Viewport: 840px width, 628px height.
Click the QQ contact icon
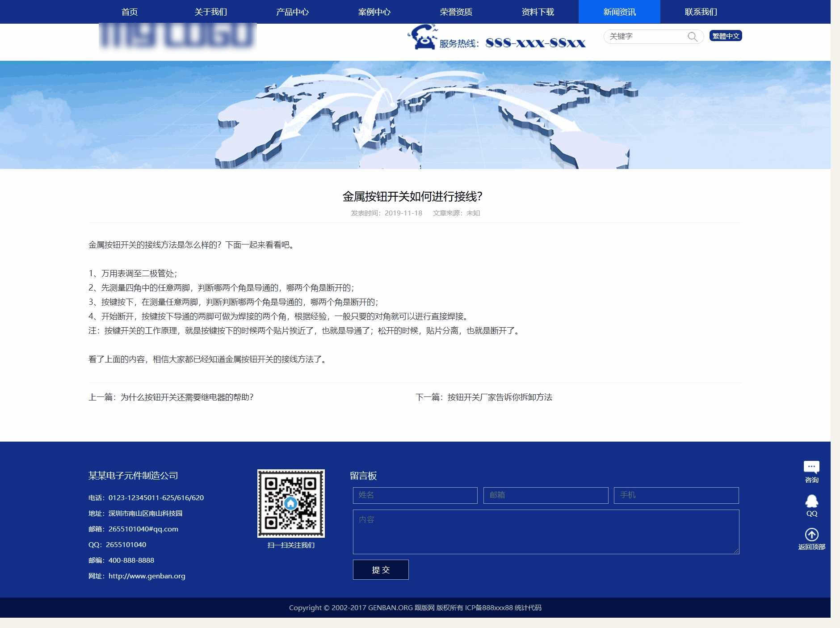811,501
